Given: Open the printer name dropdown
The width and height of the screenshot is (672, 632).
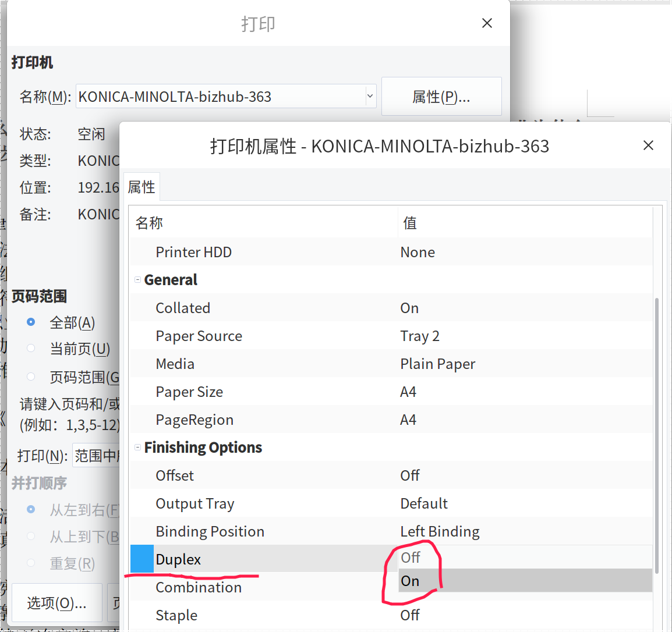Looking at the screenshot, I should click(x=370, y=97).
